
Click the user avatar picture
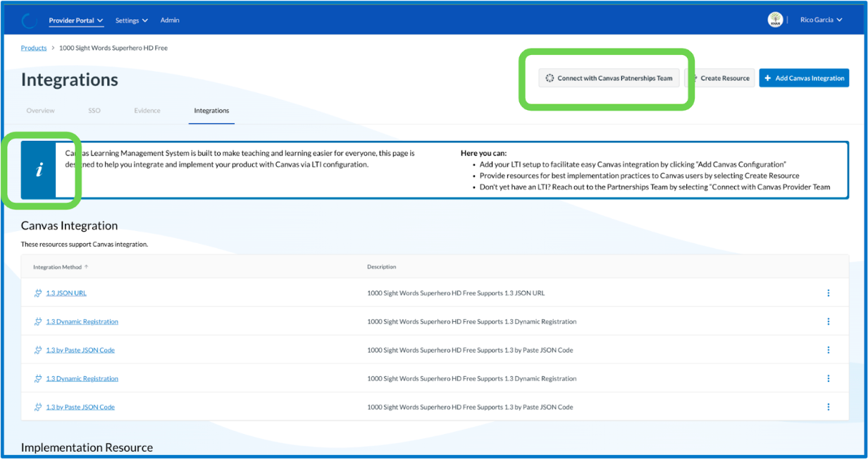click(x=775, y=20)
